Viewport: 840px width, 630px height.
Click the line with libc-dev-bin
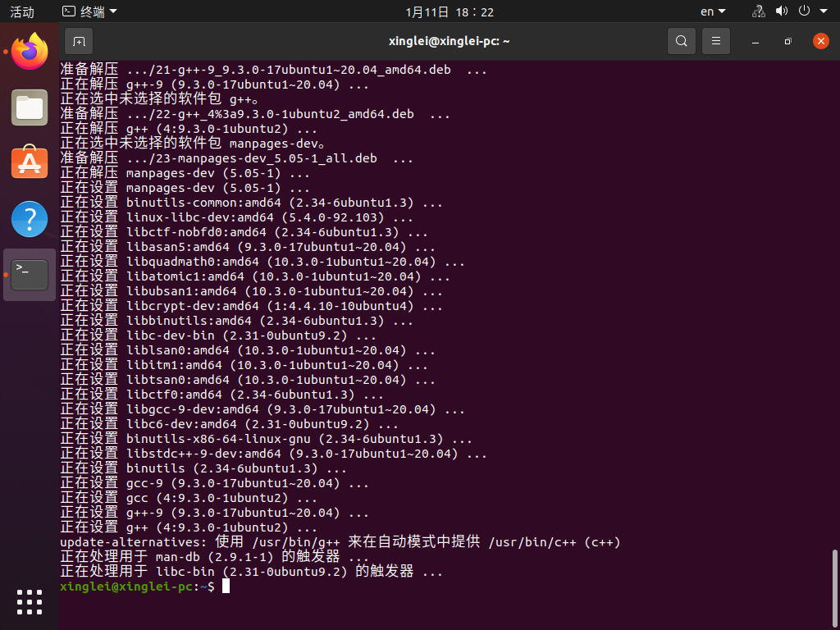pos(218,336)
